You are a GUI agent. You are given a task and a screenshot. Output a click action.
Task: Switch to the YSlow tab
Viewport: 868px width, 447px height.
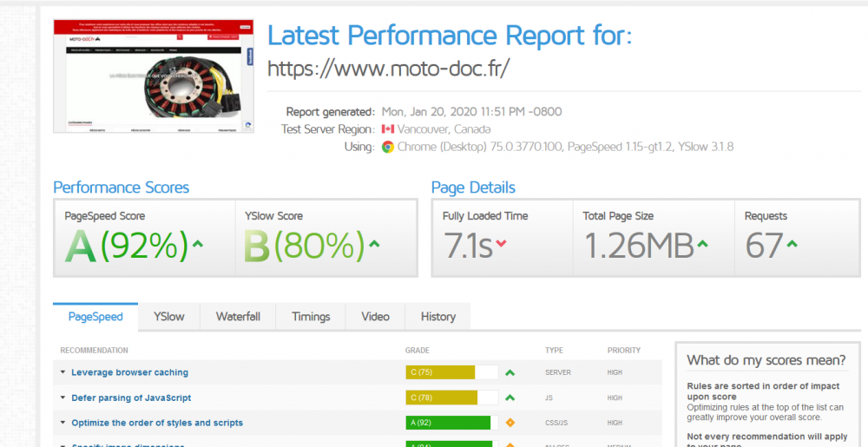pos(169,317)
